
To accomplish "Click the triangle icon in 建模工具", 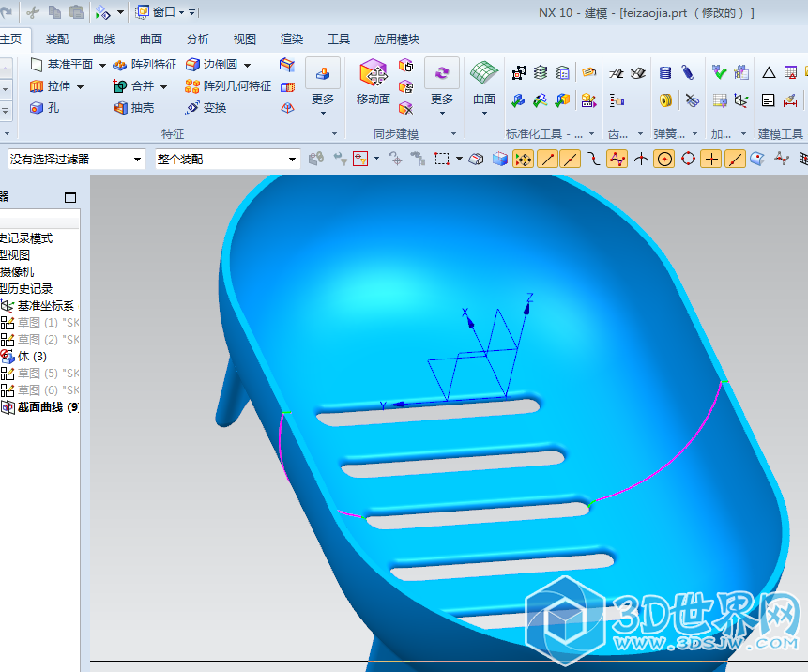I will [x=769, y=72].
